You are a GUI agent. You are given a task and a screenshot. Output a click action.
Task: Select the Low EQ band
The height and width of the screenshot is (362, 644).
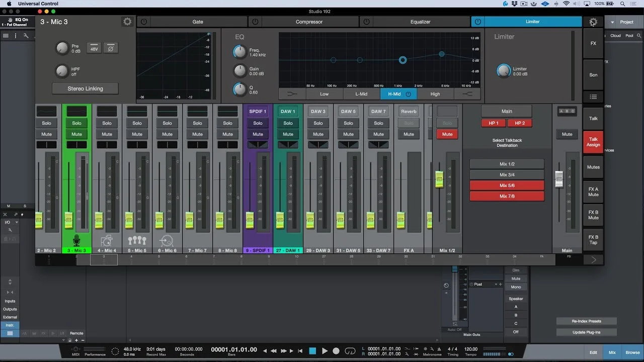(325, 94)
